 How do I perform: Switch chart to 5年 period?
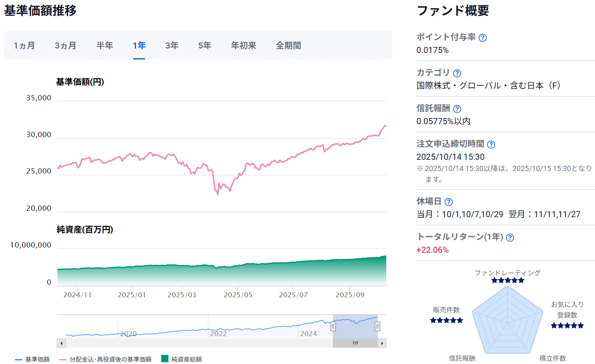coord(205,46)
